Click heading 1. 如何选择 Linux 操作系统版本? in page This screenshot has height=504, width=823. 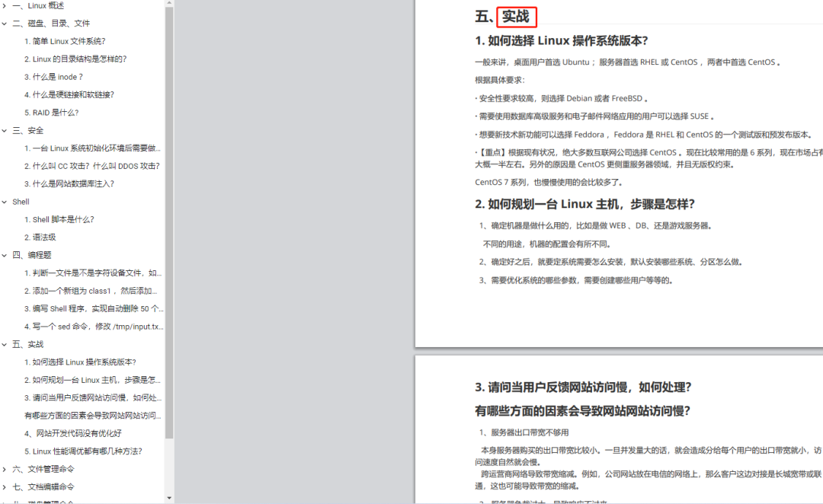[x=562, y=41]
